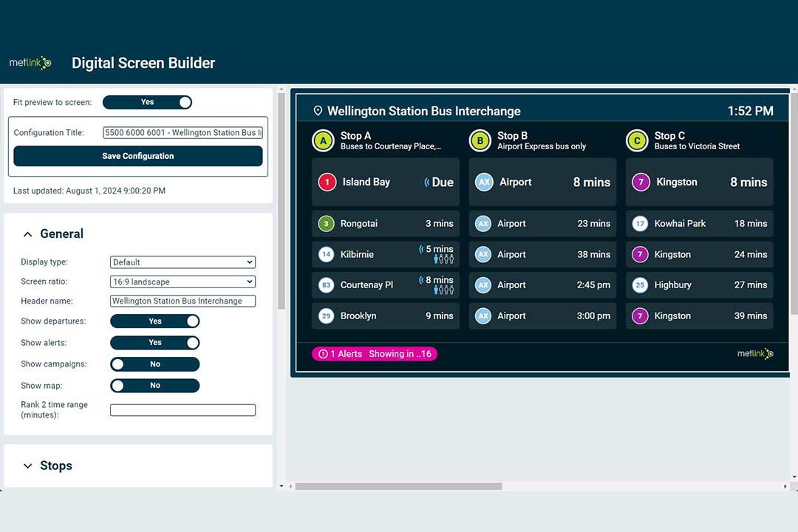The image size is (798, 532).
Task: Collapse the General section
Action: click(x=28, y=234)
